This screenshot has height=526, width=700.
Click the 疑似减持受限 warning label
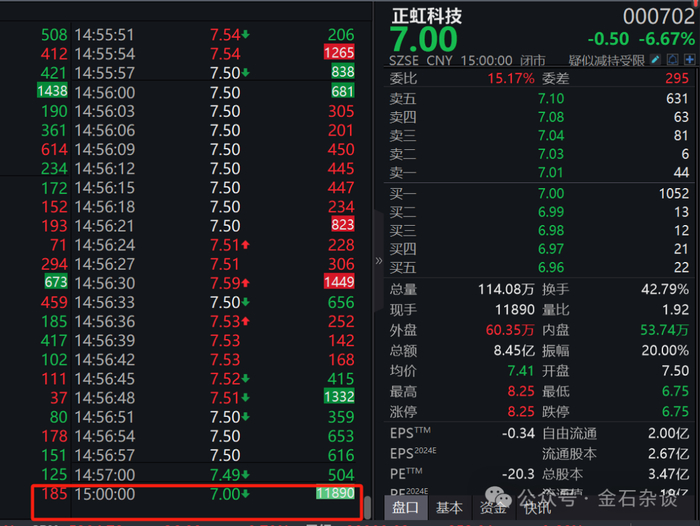point(606,60)
